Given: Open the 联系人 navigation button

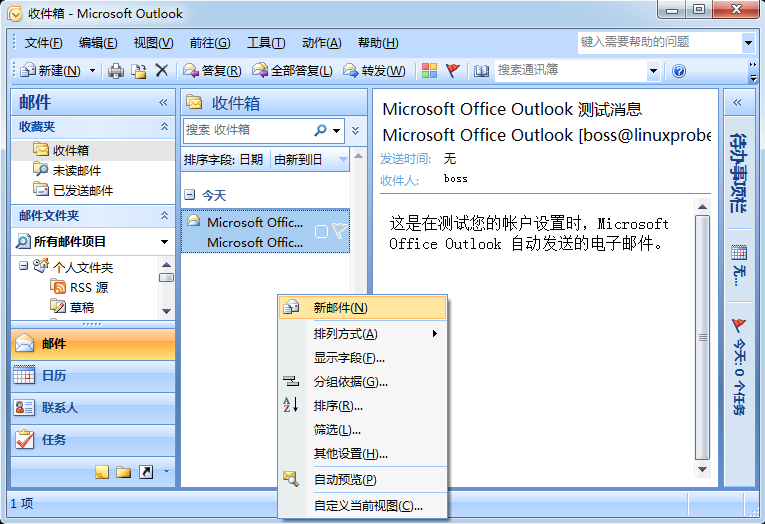Looking at the screenshot, I should pyautogui.click(x=92, y=407).
